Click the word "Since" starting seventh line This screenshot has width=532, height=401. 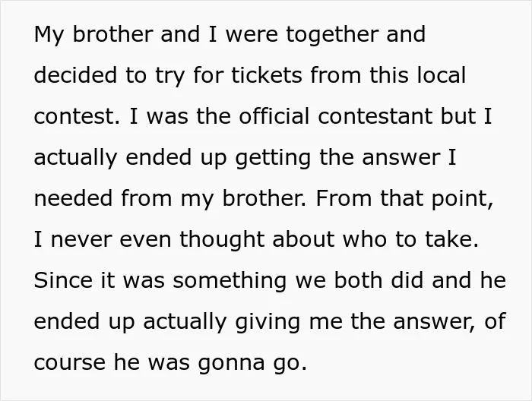(x=63, y=280)
